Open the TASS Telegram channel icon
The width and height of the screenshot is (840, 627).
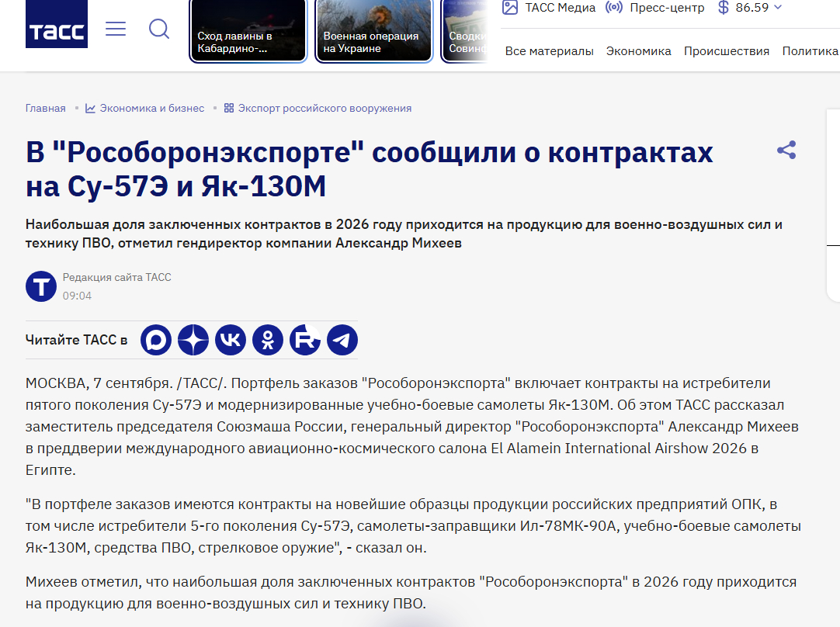(x=342, y=340)
